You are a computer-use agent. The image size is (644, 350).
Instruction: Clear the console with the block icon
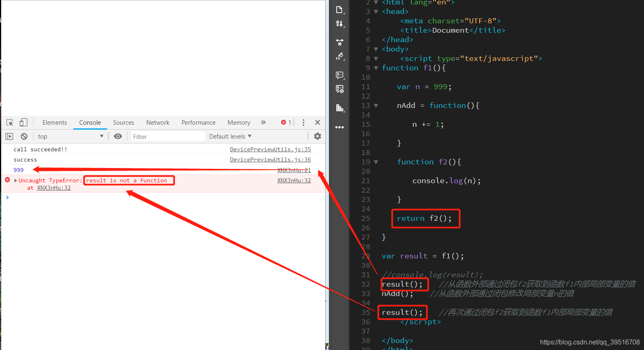(24, 137)
